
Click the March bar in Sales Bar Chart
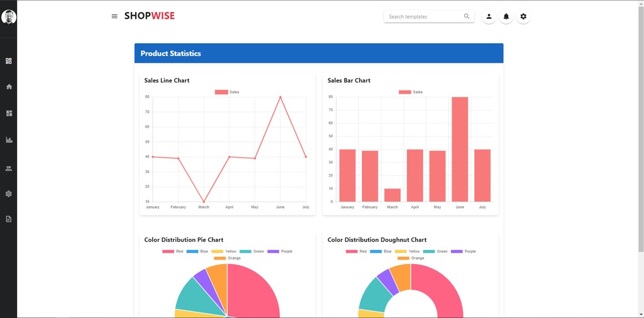click(x=392, y=195)
